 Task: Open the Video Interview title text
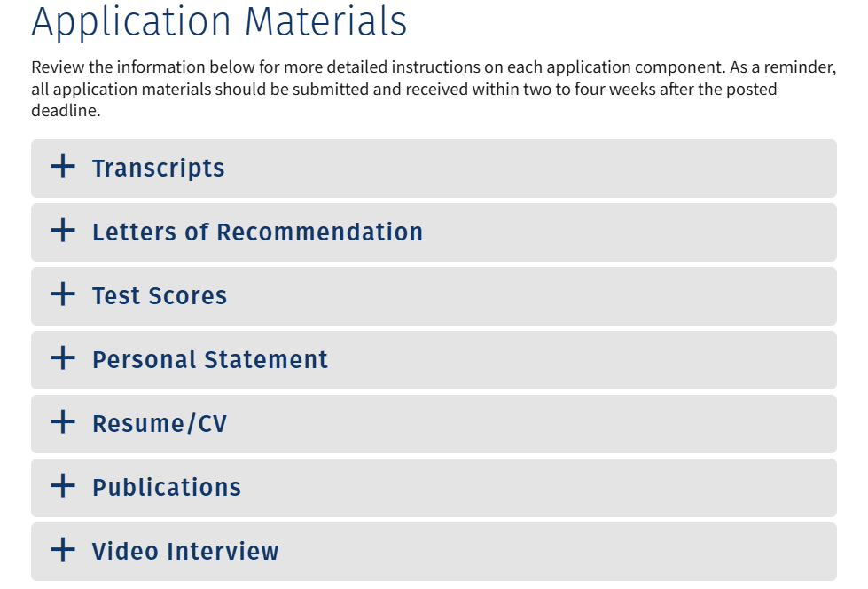click(185, 552)
